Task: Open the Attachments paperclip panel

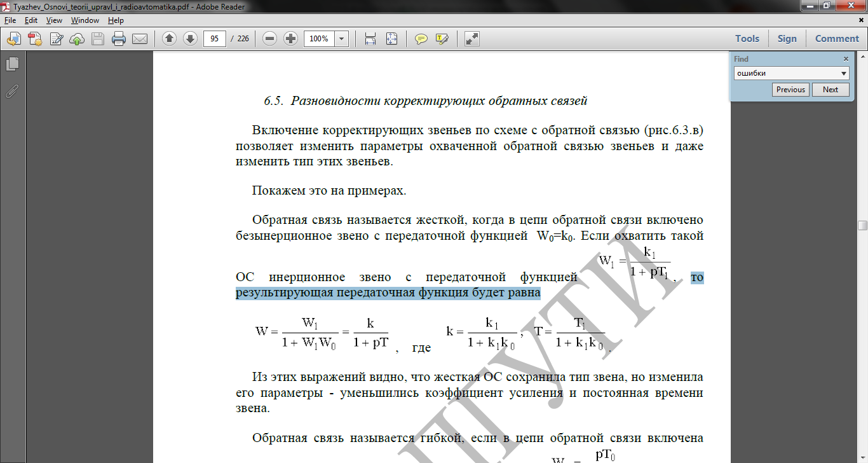Action: coord(12,90)
